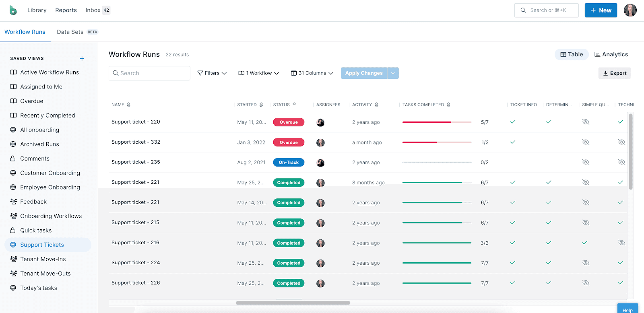The width and height of the screenshot is (644, 313).
Task: Open the Filters dropdown
Action: (212, 73)
